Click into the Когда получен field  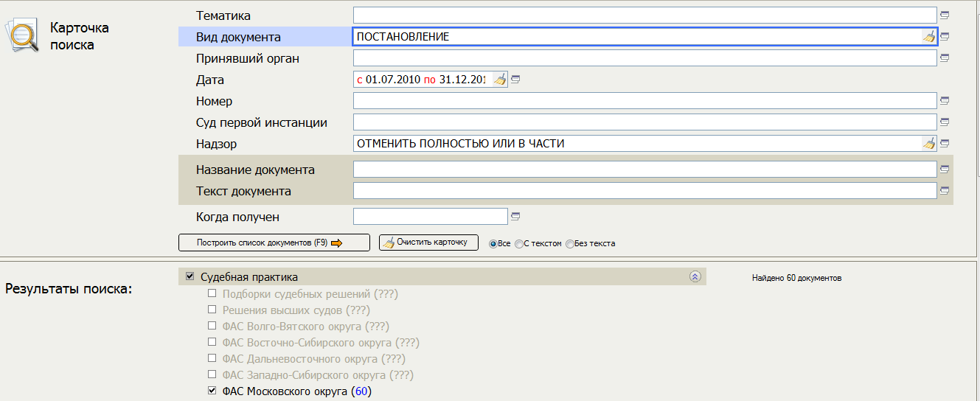(431, 217)
